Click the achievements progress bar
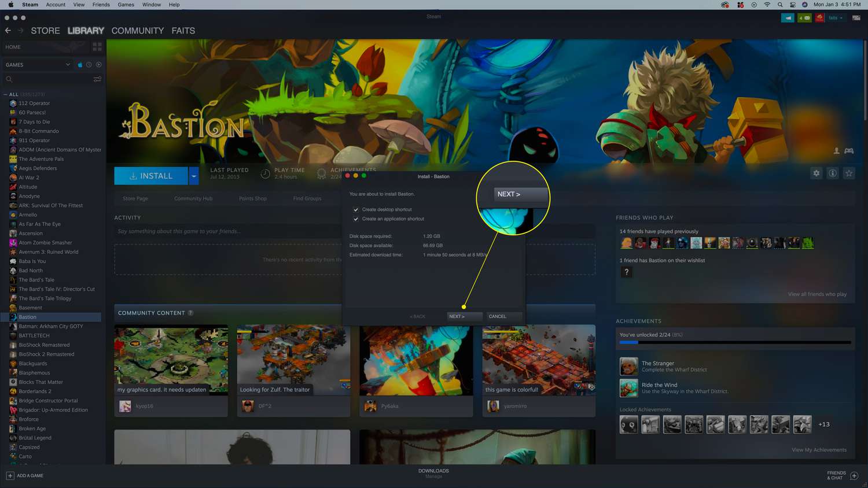This screenshot has height=488, width=868. tap(735, 342)
